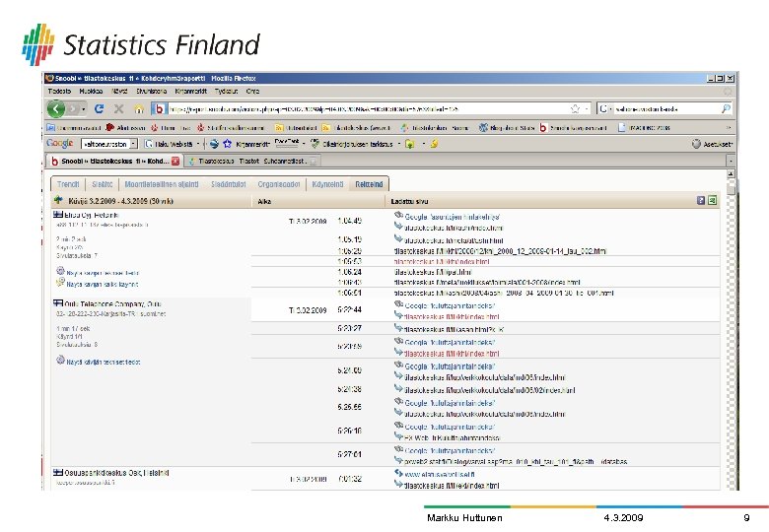Image resolution: width=769 pixels, height=532 pixels.
Task: Select the Trendit report tab
Action: [68, 184]
